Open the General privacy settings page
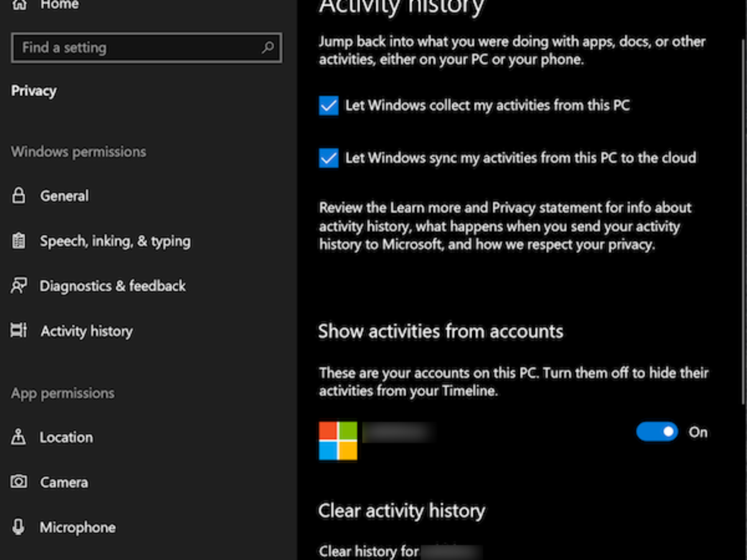The width and height of the screenshot is (747, 560). (x=64, y=196)
